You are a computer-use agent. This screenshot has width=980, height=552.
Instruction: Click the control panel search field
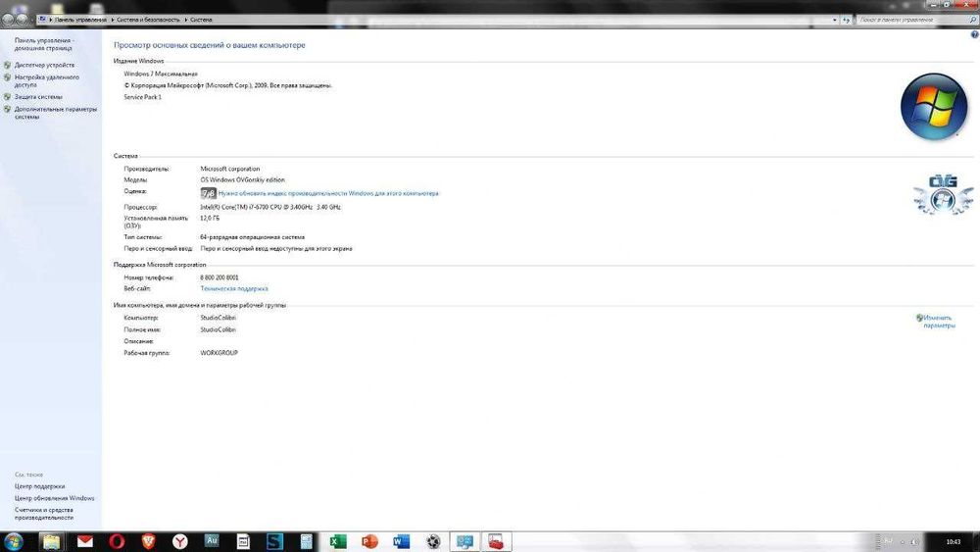pos(913,20)
